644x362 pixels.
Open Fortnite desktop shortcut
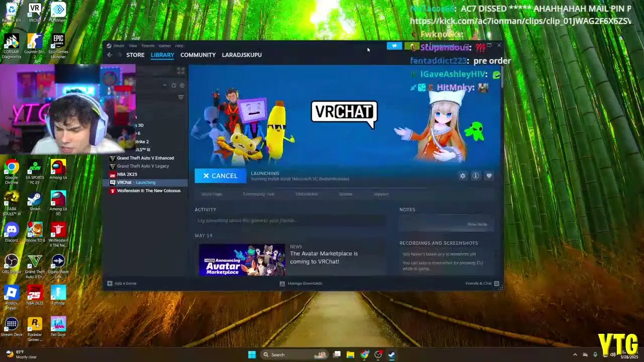click(58, 295)
